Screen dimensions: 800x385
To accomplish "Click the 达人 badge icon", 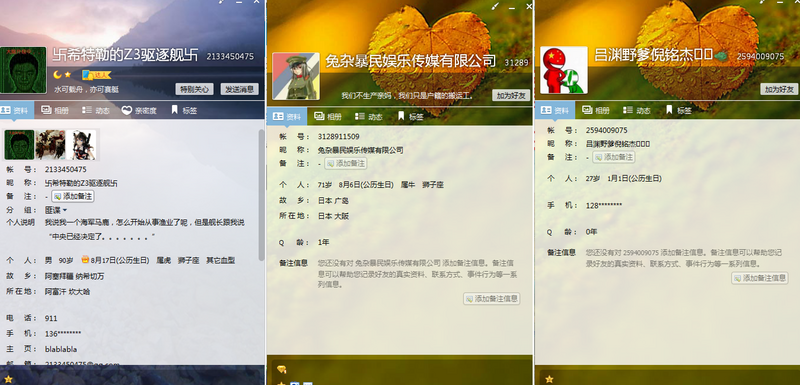I will [96, 75].
